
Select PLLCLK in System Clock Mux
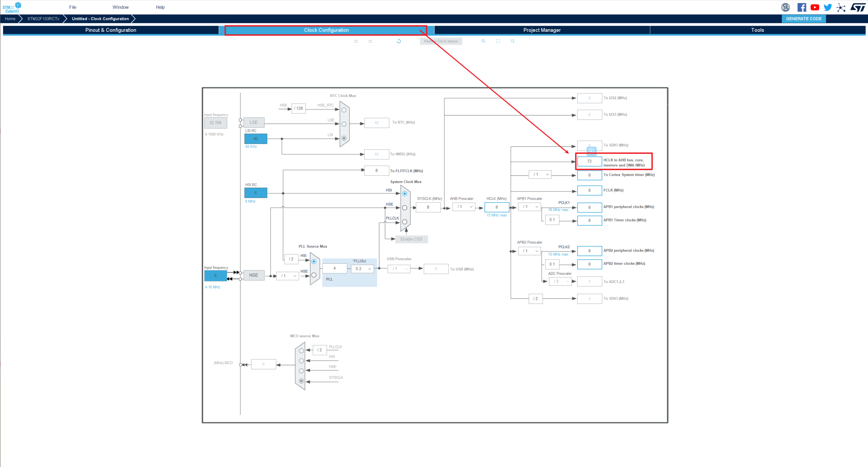tap(405, 222)
